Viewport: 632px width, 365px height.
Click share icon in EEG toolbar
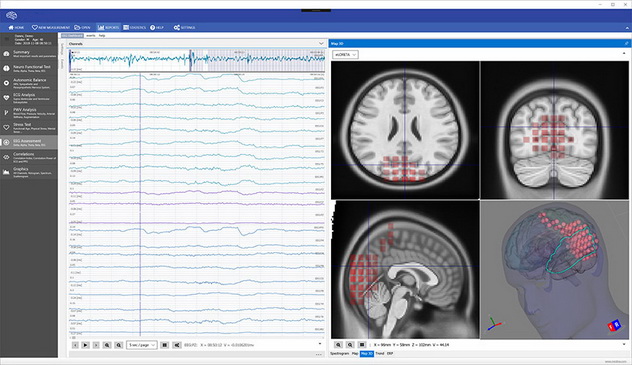point(177,345)
